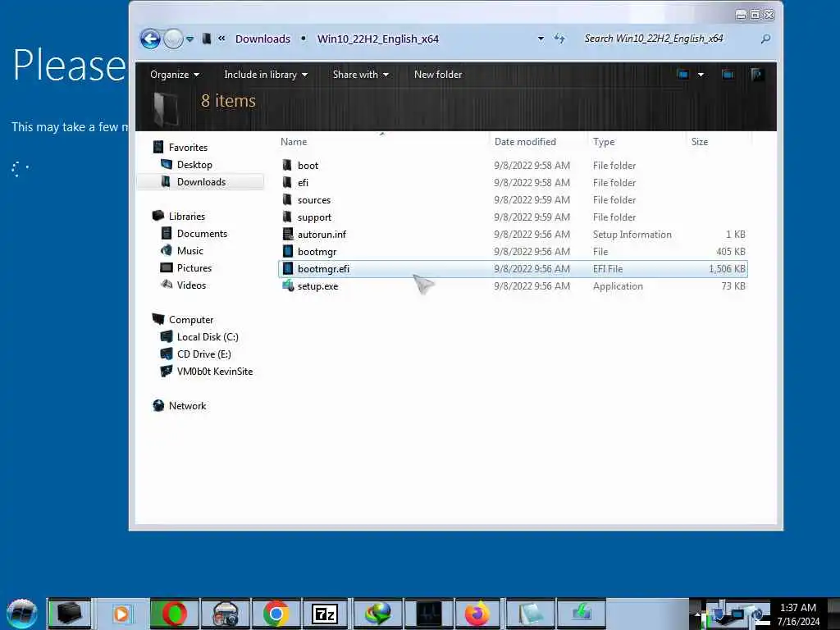Select the bootmgr.efi file
Screen dimensions: 840x630
(x=512, y=269)
